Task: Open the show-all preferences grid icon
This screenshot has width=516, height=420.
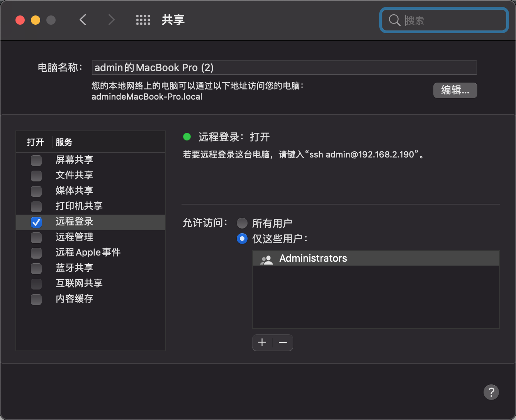Action: pos(143,20)
